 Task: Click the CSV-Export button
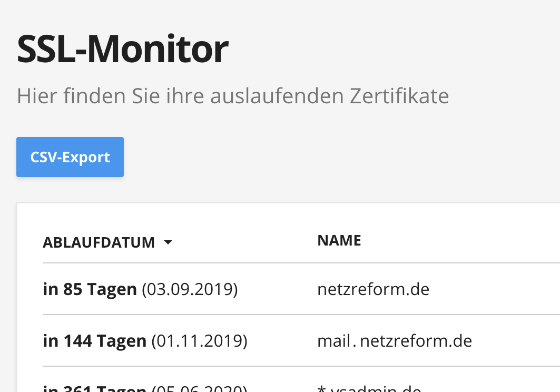(70, 157)
